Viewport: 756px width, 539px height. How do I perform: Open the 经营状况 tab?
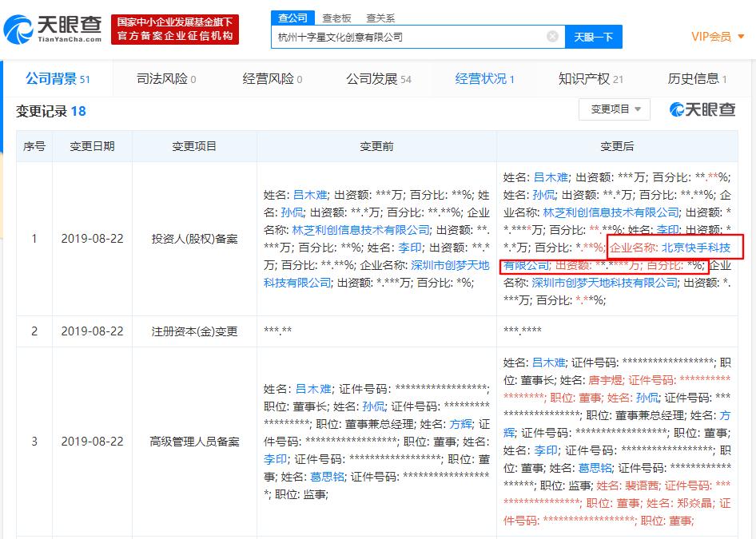pyautogui.click(x=484, y=78)
